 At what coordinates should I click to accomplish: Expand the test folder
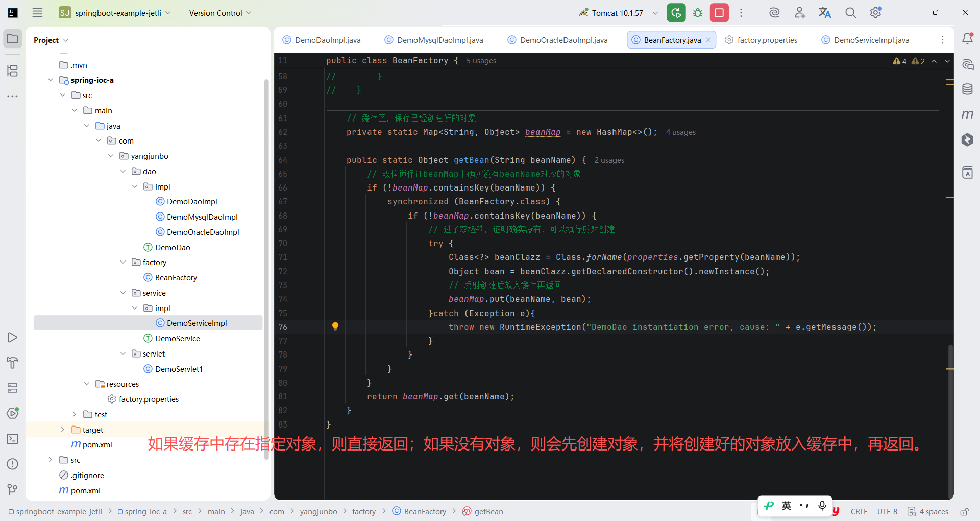tap(74, 415)
